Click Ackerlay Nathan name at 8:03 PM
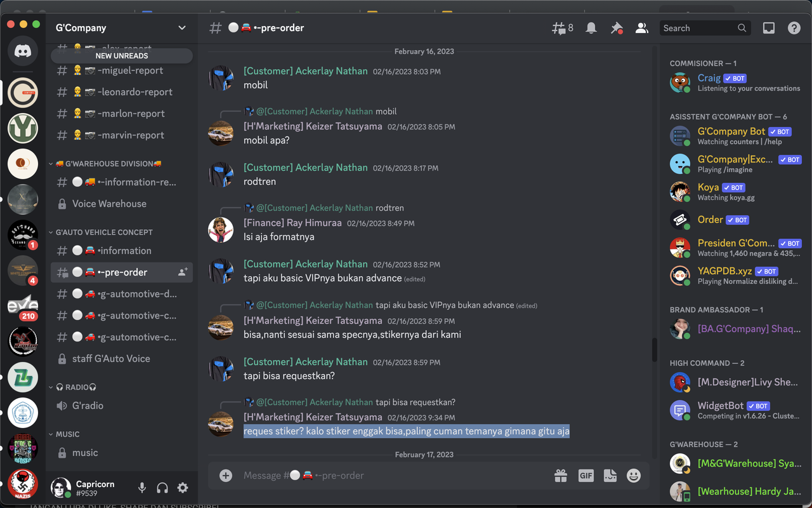This screenshot has width=812, height=508. pyautogui.click(x=306, y=71)
